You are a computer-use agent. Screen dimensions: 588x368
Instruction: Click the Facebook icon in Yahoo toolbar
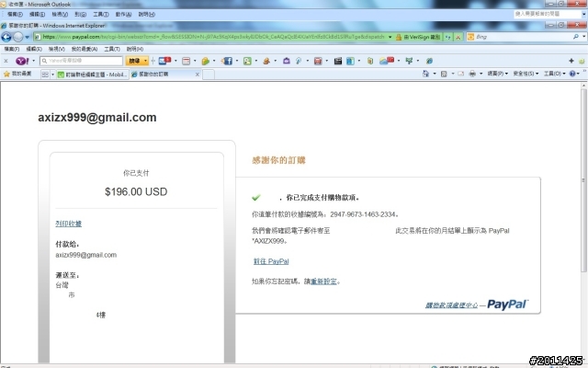click(227, 61)
